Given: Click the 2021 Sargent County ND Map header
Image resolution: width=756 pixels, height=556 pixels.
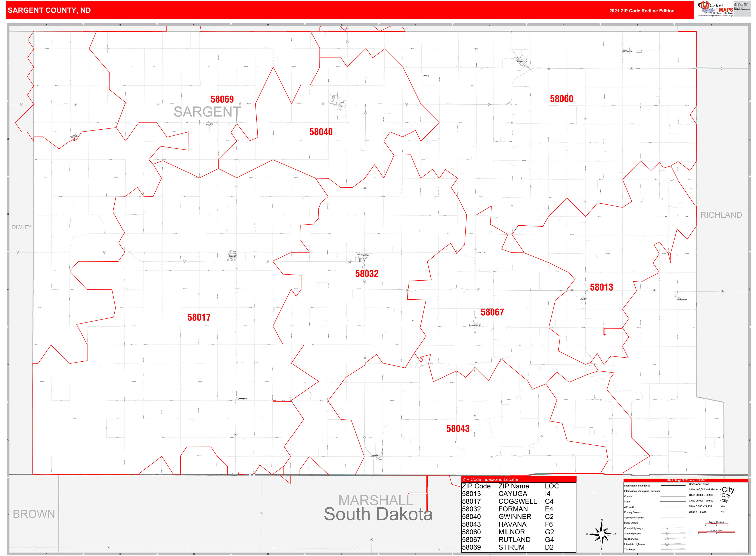Looking at the screenshot, I should [686, 480].
